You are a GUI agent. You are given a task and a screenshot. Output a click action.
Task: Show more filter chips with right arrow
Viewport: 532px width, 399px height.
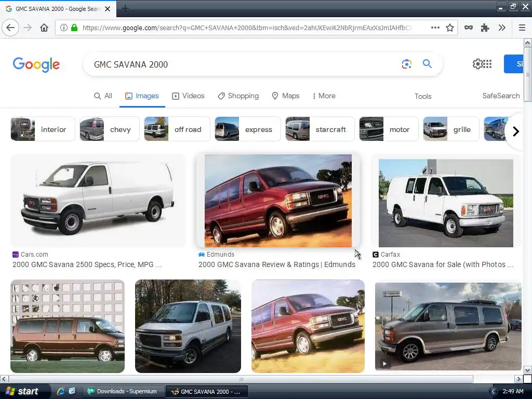(x=516, y=131)
